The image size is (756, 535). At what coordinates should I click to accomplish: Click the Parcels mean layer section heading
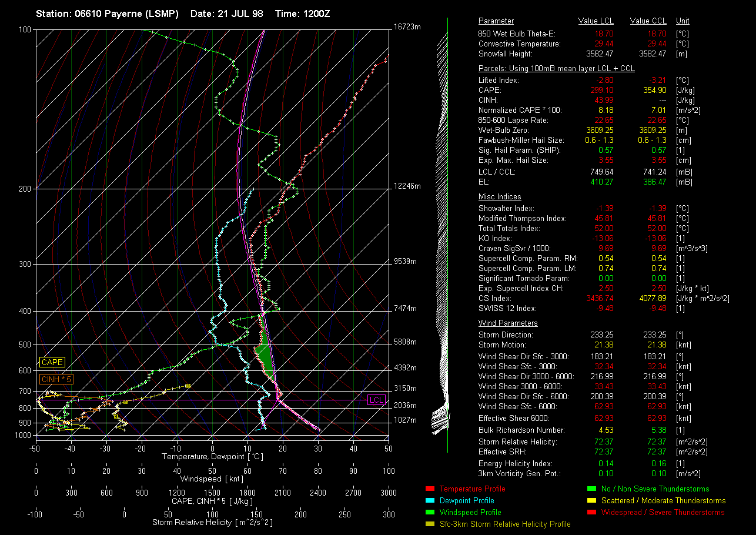(556, 68)
